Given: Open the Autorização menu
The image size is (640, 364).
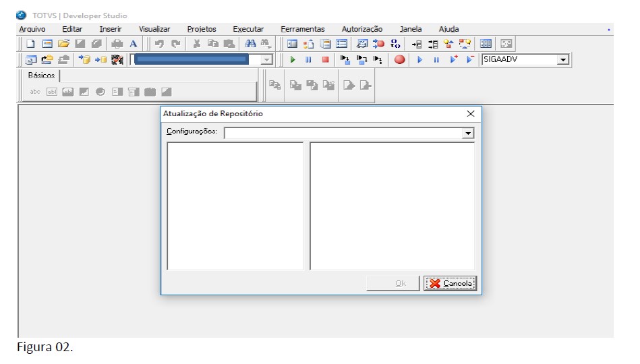Looking at the screenshot, I should pos(362,29).
